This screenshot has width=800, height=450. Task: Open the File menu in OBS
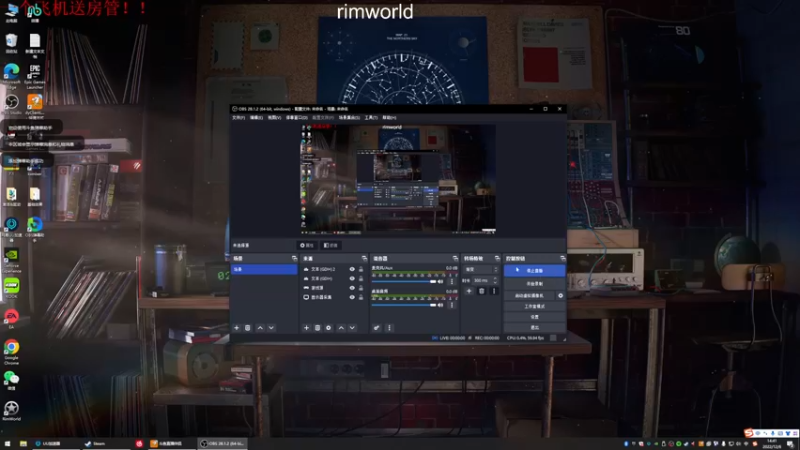pyautogui.click(x=238, y=118)
